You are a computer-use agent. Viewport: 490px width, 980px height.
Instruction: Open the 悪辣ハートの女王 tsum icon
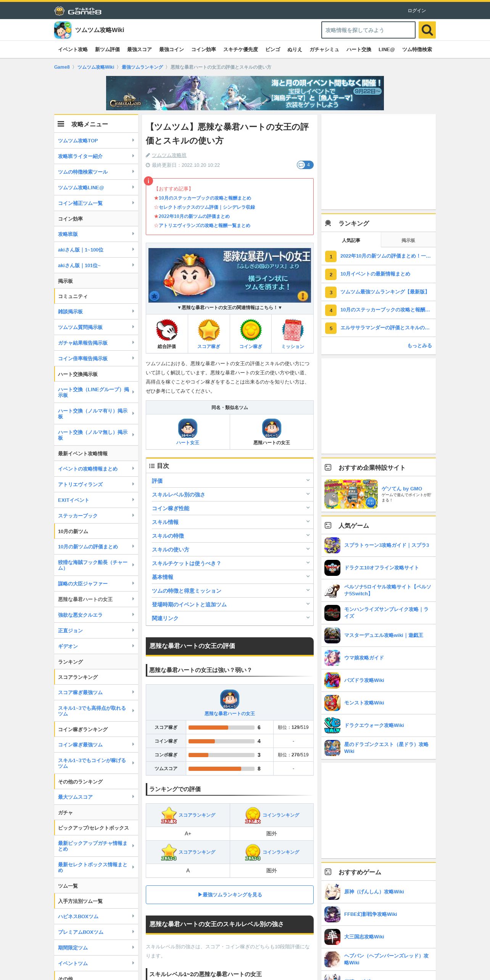272,428
